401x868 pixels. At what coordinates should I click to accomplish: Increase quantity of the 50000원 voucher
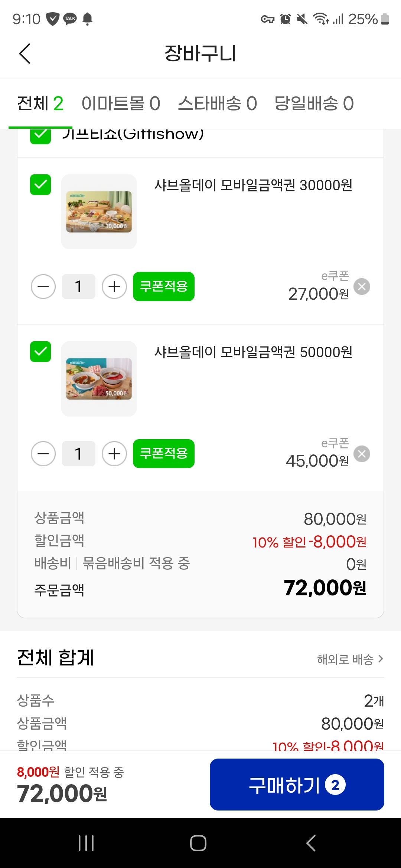click(114, 454)
